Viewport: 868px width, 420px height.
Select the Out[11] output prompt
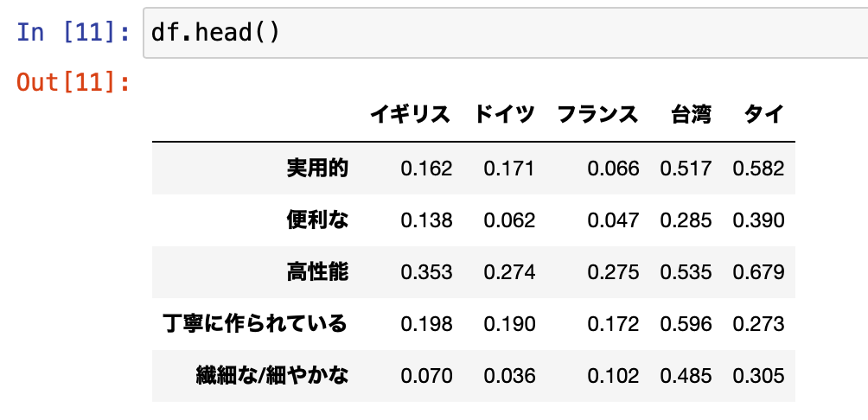point(73,82)
